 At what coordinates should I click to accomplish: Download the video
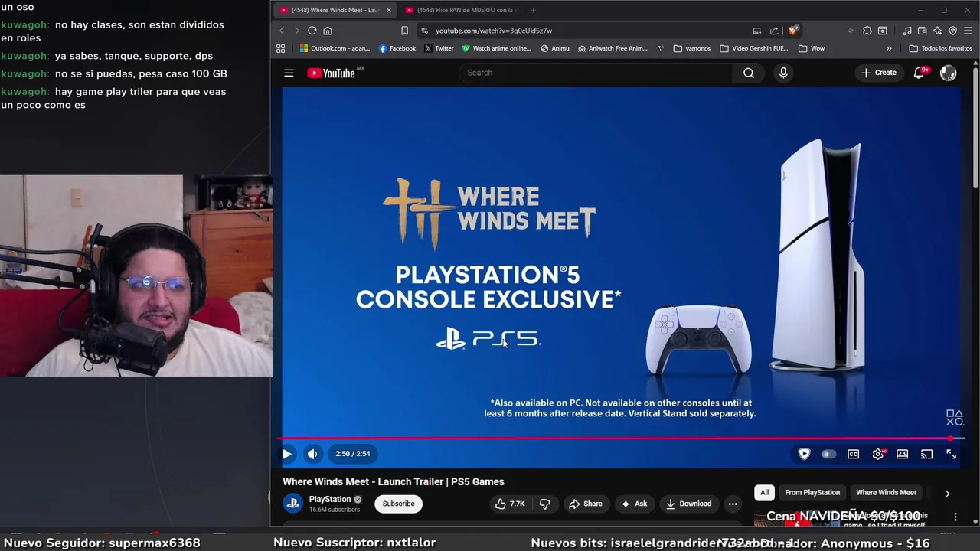click(688, 504)
